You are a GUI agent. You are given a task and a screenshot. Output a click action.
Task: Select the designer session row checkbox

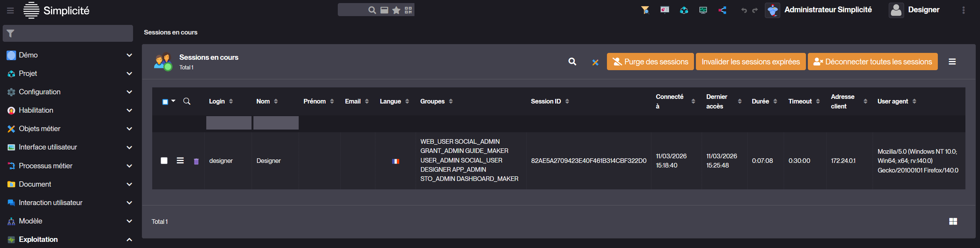point(164,161)
